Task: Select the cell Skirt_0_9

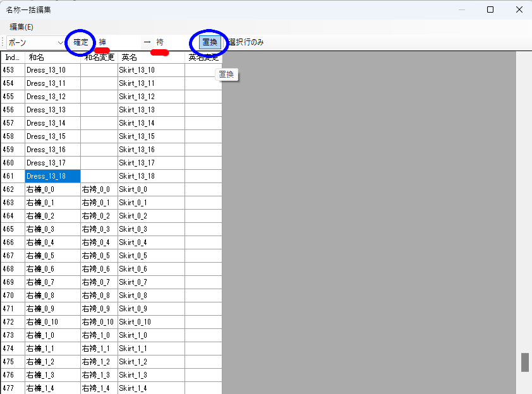Action: 151,309
